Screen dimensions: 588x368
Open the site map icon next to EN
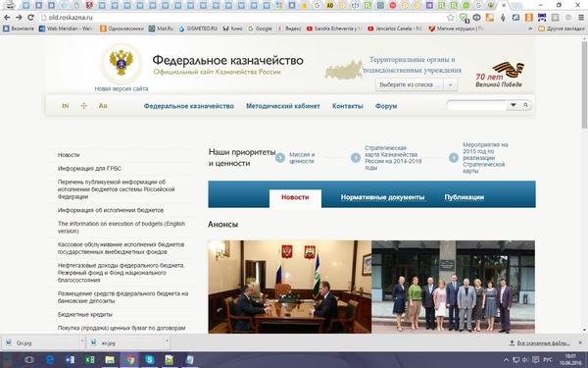pos(84,106)
